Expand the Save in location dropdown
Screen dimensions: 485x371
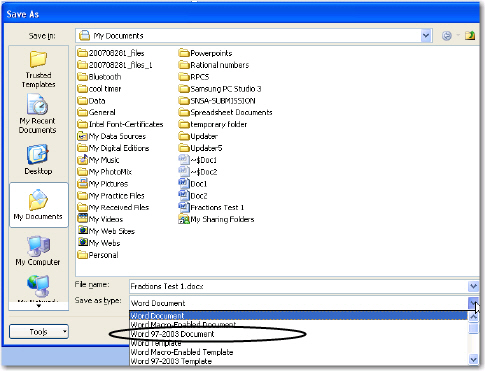[426, 36]
